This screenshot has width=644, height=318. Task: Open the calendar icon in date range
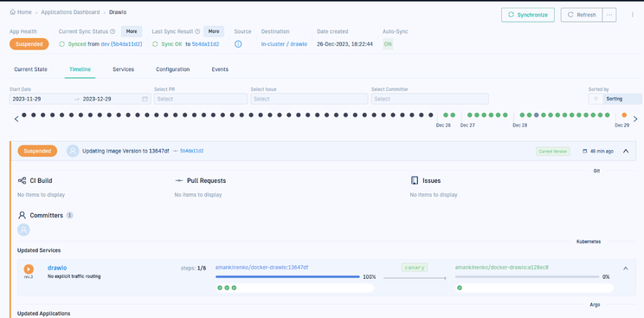pyautogui.click(x=145, y=99)
